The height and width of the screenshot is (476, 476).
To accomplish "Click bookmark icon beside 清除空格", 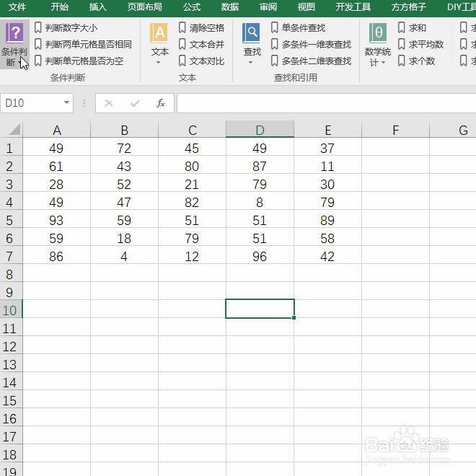I will pyautogui.click(x=182, y=27).
